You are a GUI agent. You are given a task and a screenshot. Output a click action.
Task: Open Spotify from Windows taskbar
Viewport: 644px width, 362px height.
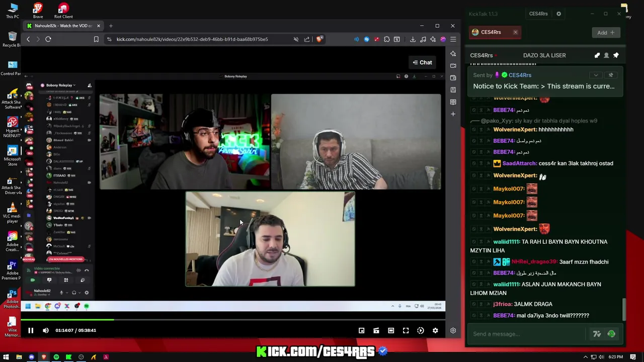point(56,357)
